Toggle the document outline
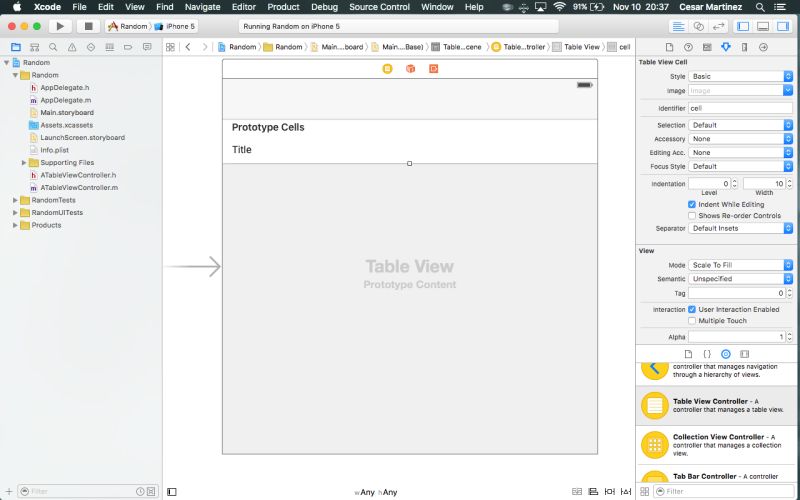This screenshot has height=500, width=800. 172,492
